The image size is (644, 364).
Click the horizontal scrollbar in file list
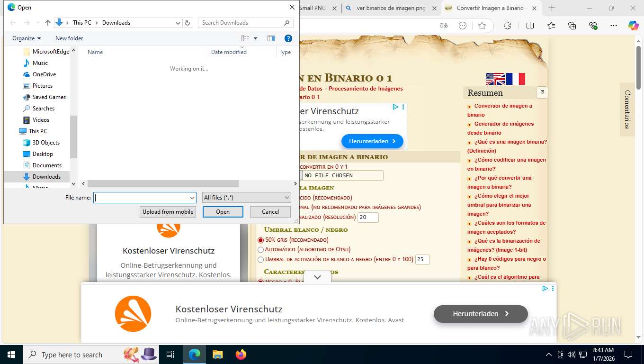(163, 184)
